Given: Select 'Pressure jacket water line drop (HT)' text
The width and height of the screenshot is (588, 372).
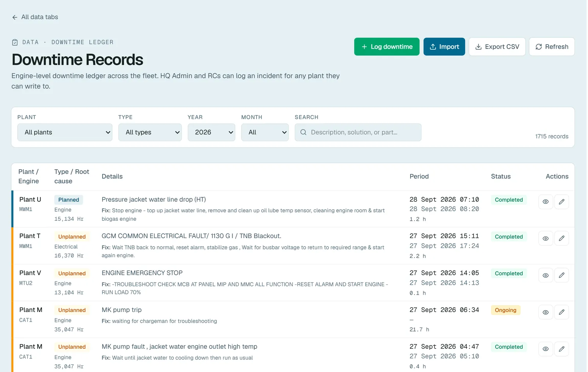Looking at the screenshot, I should (154, 199).
